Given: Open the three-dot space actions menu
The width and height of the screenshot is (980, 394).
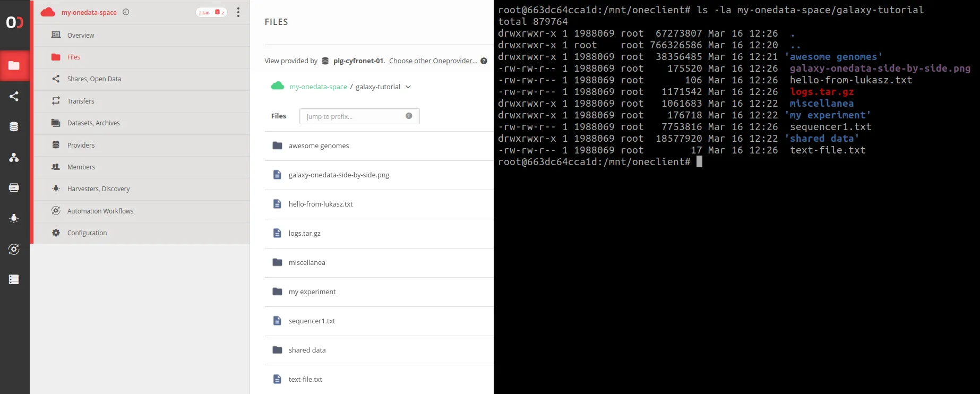Looking at the screenshot, I should [238, 12].
